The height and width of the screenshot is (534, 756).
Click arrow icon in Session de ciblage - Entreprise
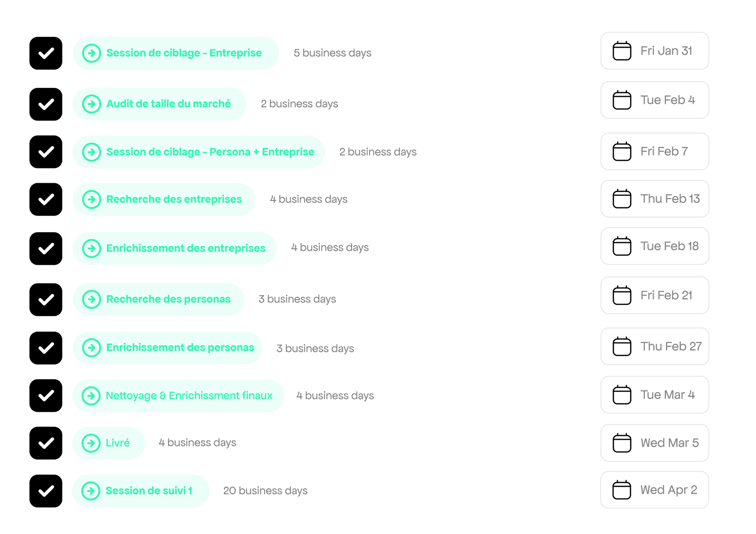coord(92,53)
